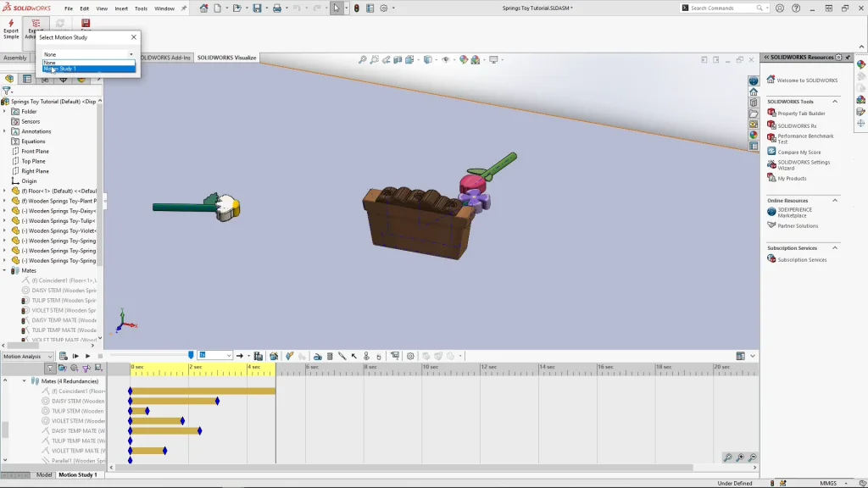The width and height of the screenshot is (868, 488).
Task: Open the SOLIDWORKS Visualize tab
Action: 226,58
